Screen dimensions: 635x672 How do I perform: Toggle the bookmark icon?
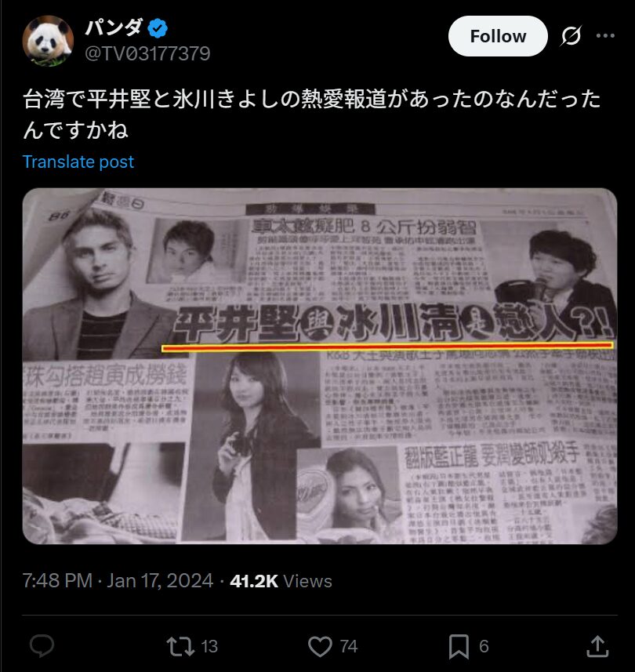[459, 646]
